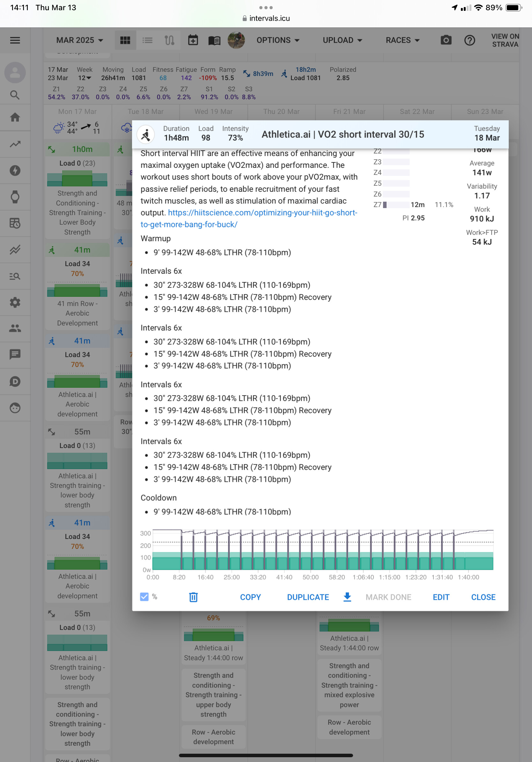The image size is (532, 762).
Task: Toggle the percent checkbox
Action: [x=144, y=597]
